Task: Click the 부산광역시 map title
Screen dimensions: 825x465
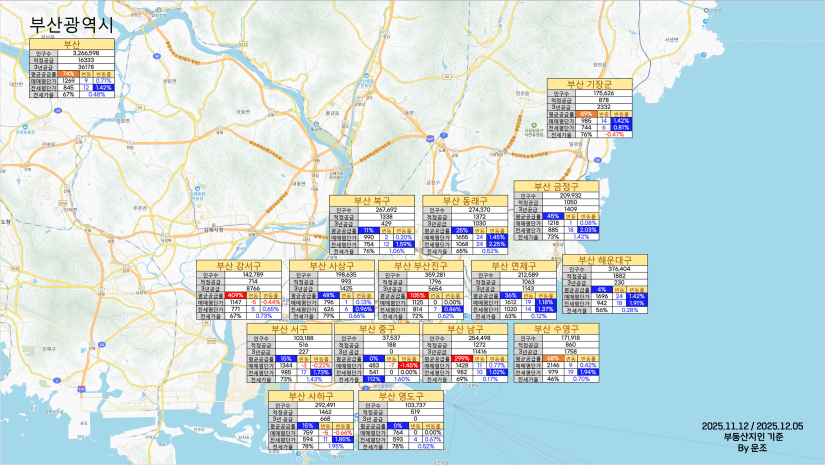Action: coord(74,23)
